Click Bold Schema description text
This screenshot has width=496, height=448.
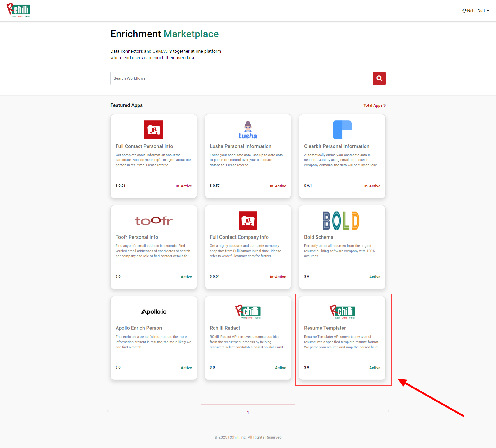[x=339, y=251]
